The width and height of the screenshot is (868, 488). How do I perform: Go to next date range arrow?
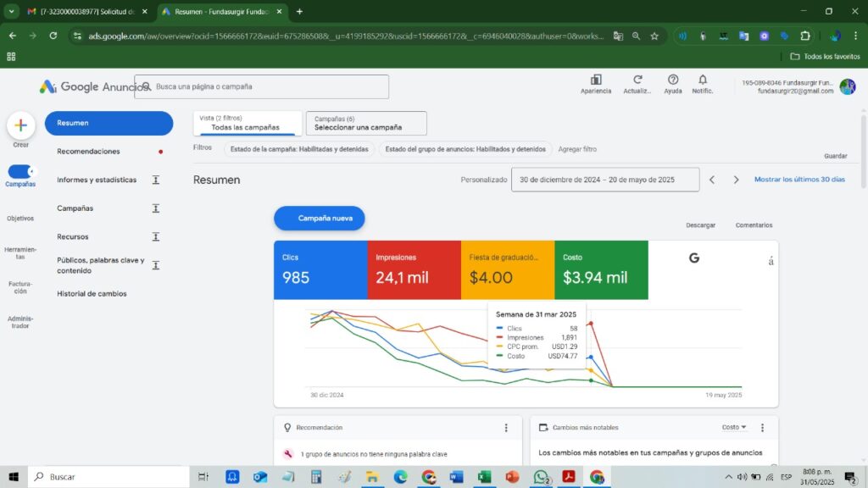tap(736, 180)
